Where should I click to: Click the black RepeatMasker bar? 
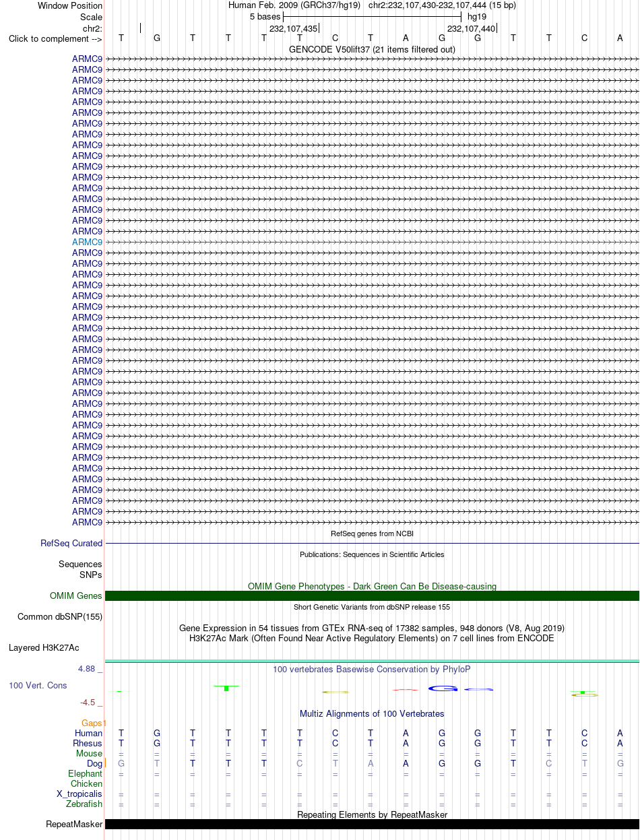click(x=372, y=824)
